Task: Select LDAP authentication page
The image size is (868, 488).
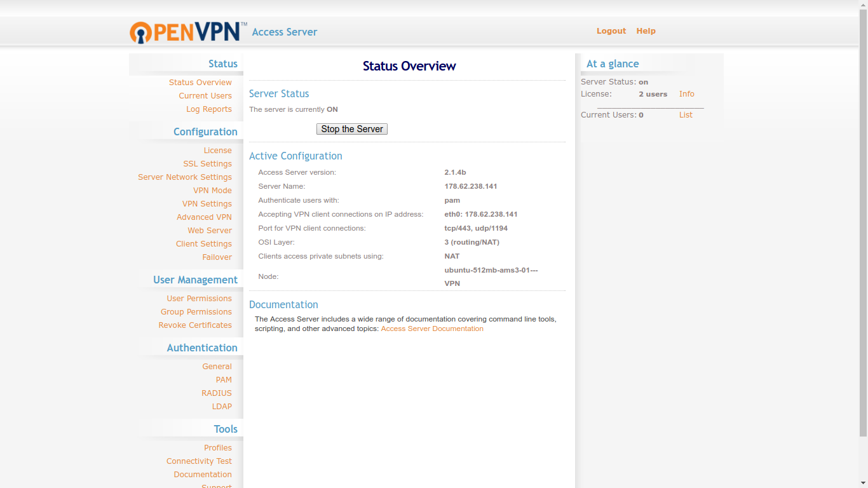Action: (222, 407)
